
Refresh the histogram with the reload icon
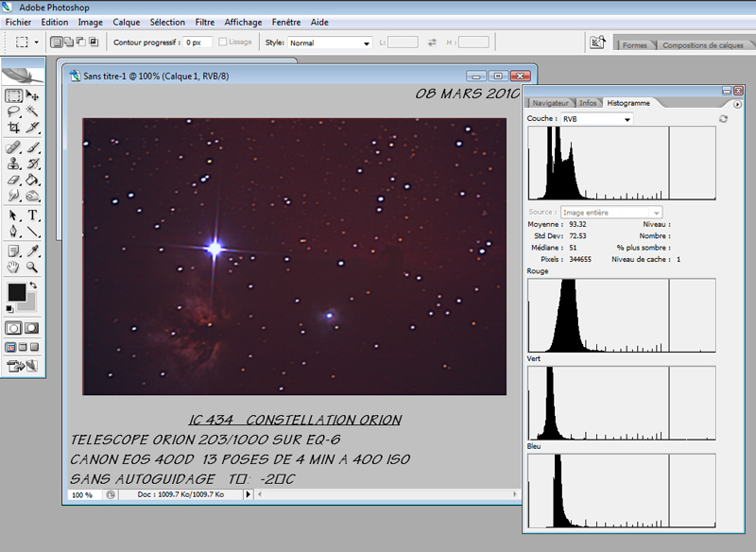723,119
